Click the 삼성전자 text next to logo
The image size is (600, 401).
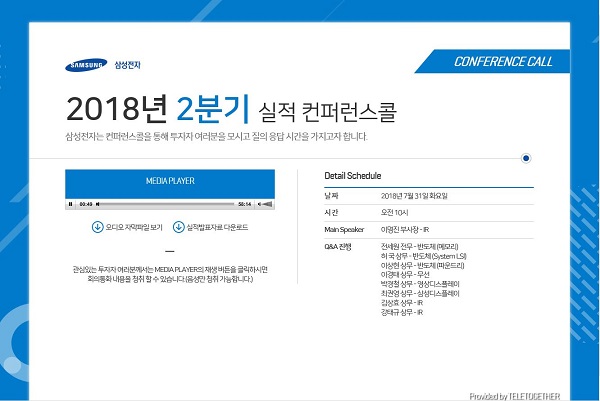coord(127,65)
